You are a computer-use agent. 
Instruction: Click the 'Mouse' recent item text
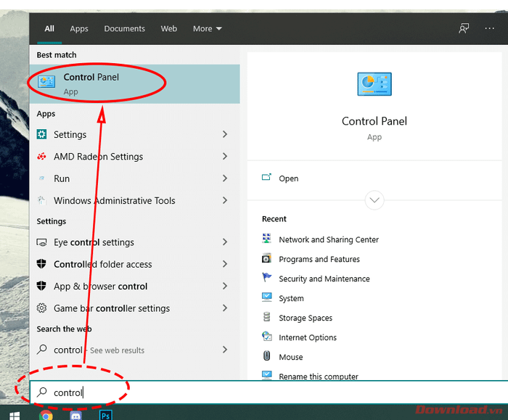(x=290, y=357)
